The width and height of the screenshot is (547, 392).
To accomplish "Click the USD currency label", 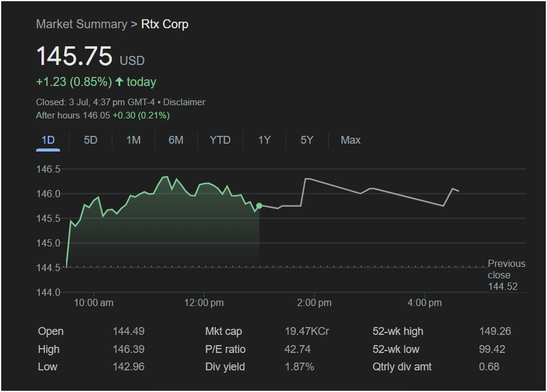I will (132, 61).
